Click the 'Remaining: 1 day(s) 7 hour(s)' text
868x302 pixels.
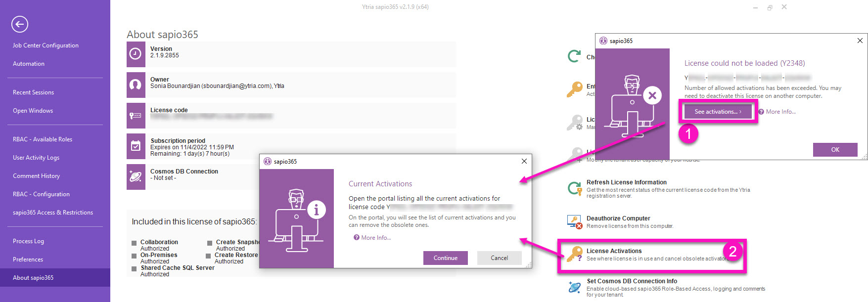click(x=190, y=154)
